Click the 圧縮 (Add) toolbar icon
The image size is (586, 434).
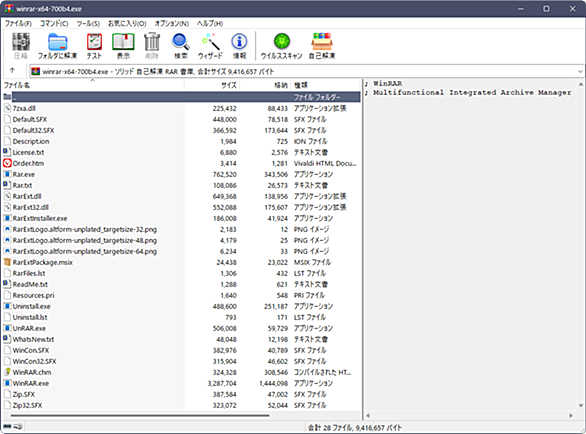pos(21,42)
